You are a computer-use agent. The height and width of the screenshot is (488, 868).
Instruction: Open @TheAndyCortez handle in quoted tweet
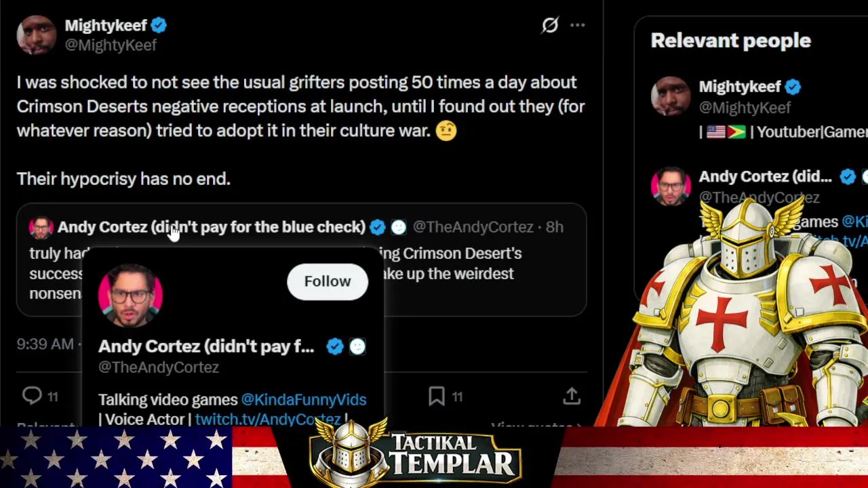tap(473, 227)
